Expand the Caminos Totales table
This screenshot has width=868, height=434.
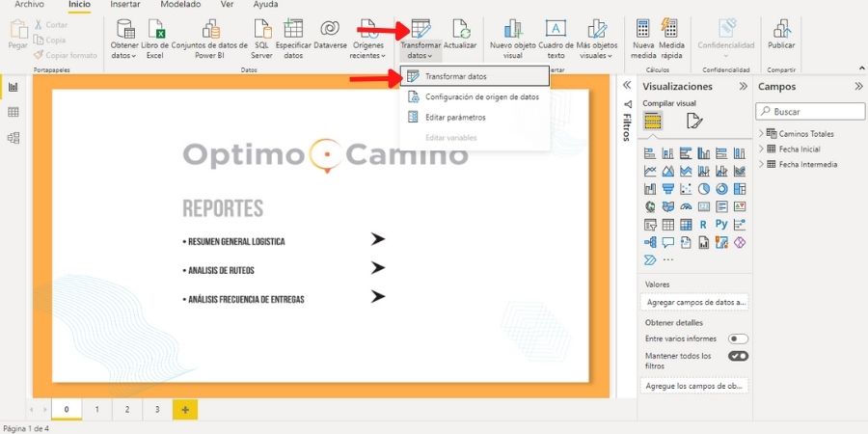click(761, 134)
